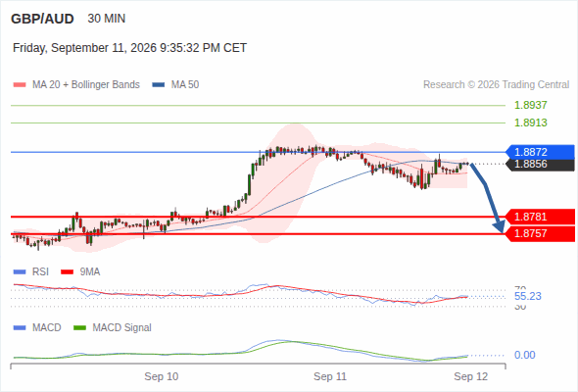578x392 pixels.
Task: Click the MA 20 + Bollinger Bands legend label
Action: pyautogui.click(x=86, y=85)
